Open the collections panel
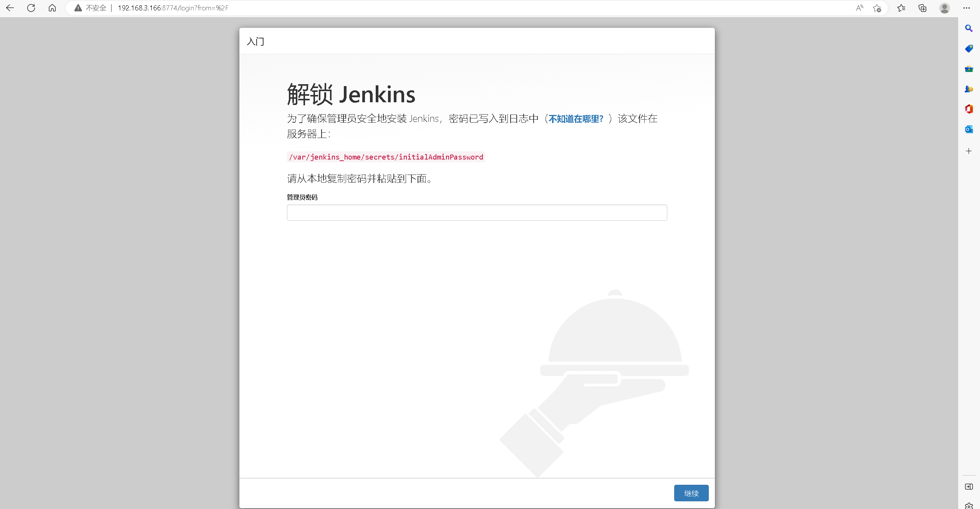 point(922,8)
